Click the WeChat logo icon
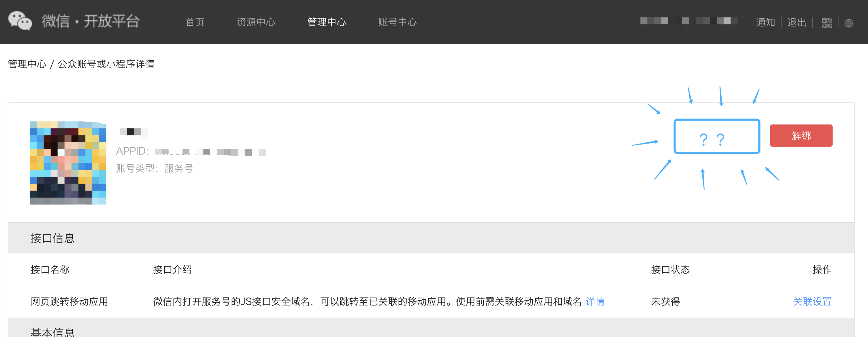Viewport: 868px width, 337px height. click(20, 21)
